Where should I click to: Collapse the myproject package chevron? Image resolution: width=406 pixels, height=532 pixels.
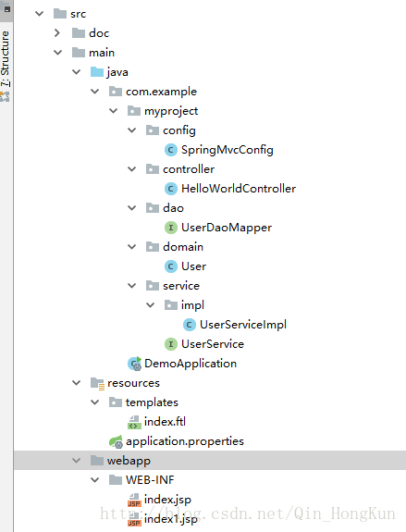click(113, 111)
